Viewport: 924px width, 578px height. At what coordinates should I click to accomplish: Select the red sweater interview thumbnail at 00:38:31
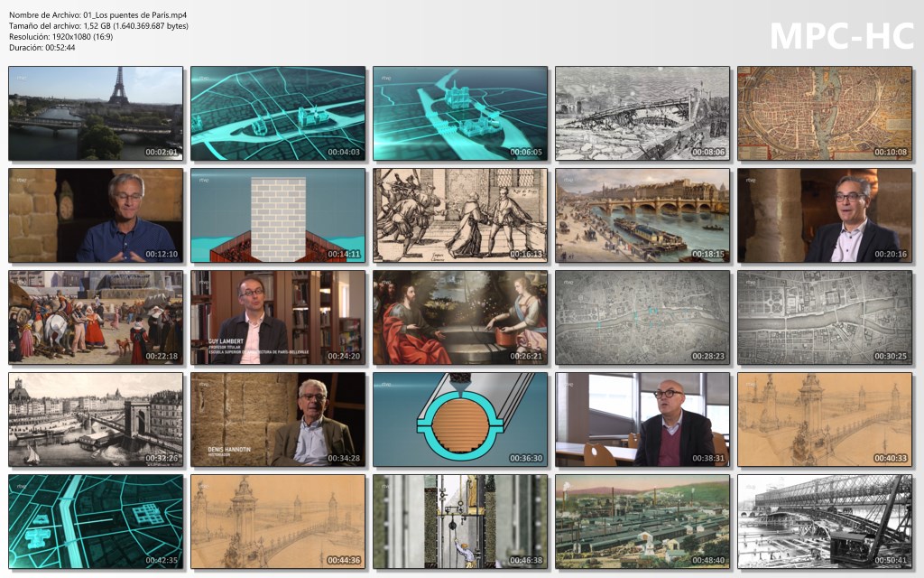point(642,419)
